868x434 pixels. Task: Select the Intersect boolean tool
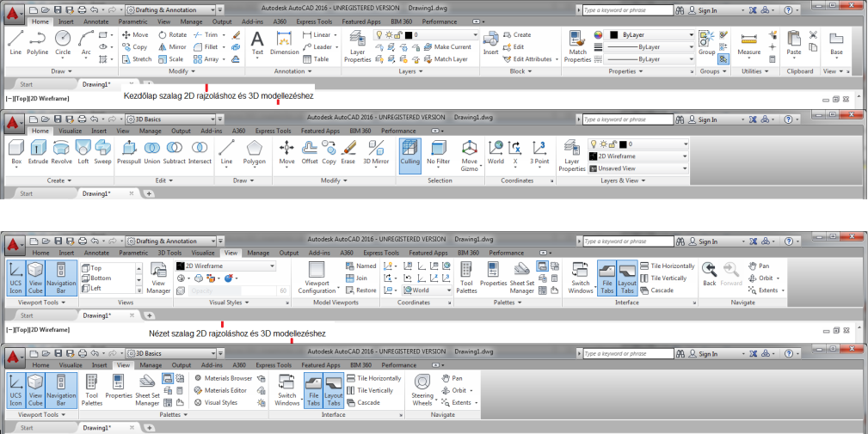pyautogui.click(x=200, y=154)
